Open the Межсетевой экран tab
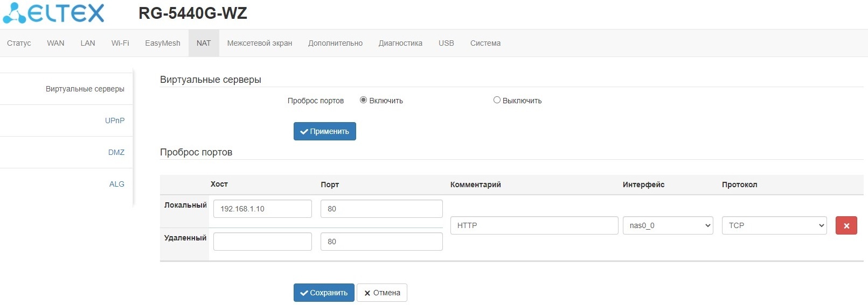 (x=259, y=43)
